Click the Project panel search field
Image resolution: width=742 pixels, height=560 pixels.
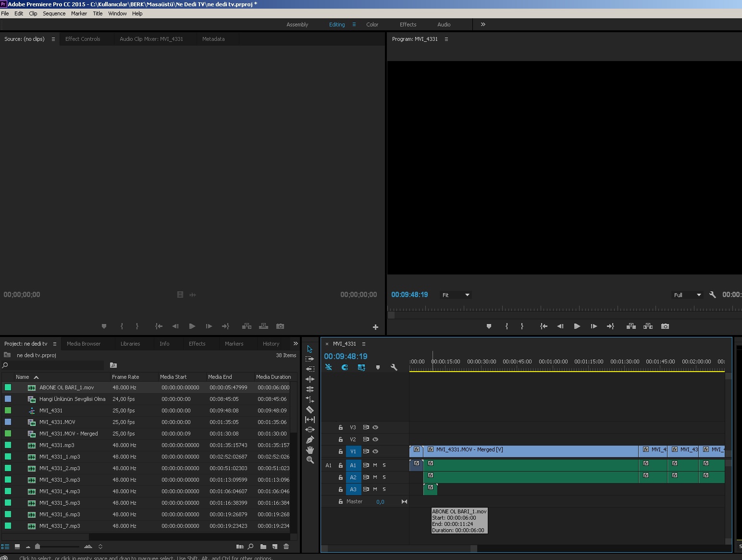(x=53, y=365)
